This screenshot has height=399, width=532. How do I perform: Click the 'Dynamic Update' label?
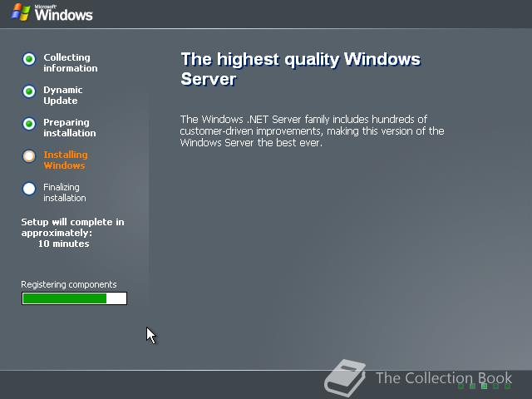[x=63, y=96]
